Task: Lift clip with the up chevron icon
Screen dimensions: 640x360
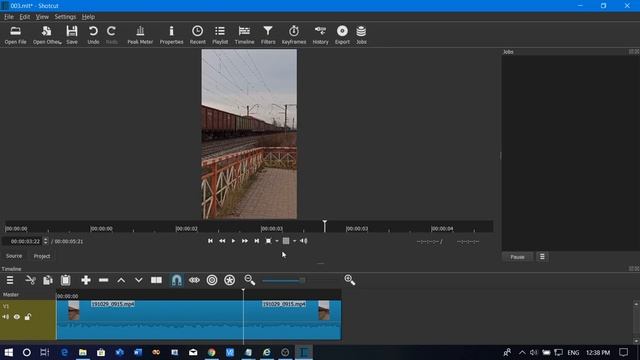Action: click(x=121, y=280)
